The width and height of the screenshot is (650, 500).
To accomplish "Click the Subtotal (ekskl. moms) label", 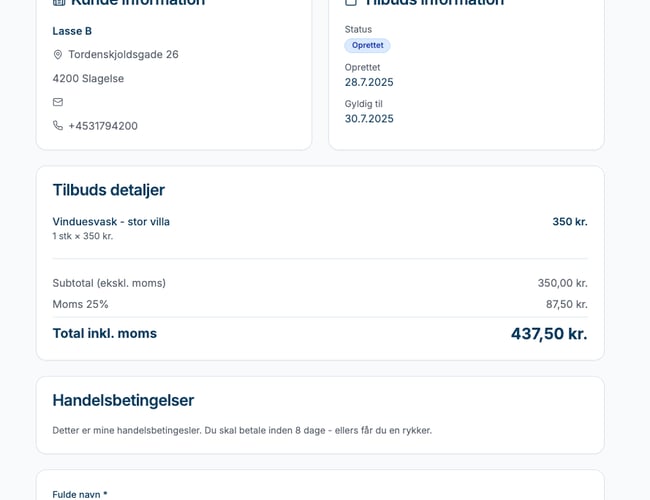I will 109,283.
